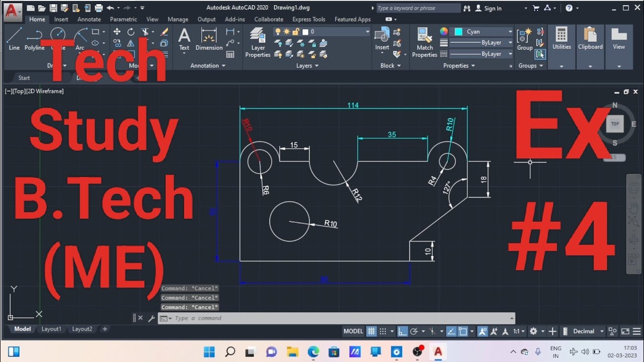Expand the Layers panel
This screenshot has height=362, width=644.
307,66
